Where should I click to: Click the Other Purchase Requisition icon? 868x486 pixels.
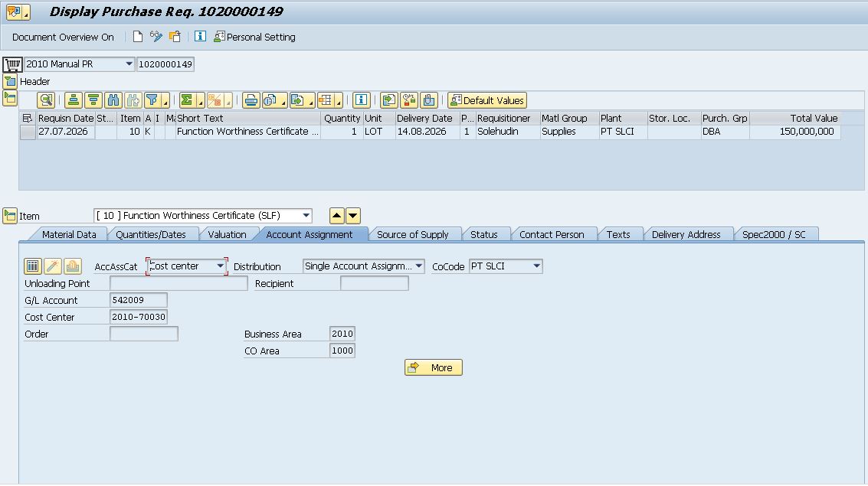175,37
